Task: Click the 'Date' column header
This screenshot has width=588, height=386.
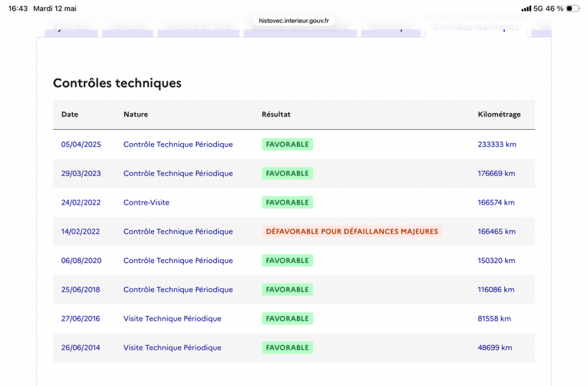Action: click(x=69, y=114)
